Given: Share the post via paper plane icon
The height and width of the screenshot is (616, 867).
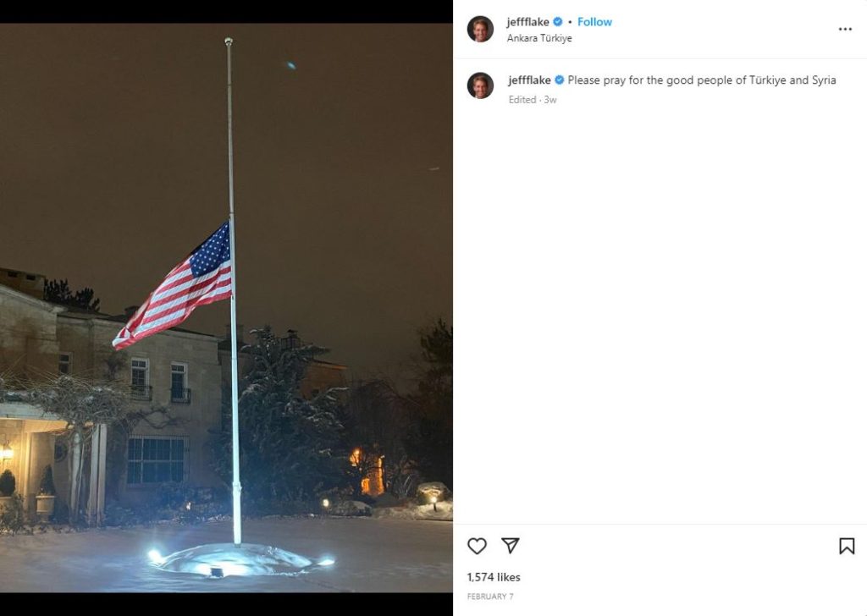Looking at the screenshot, I should [510, 545].
